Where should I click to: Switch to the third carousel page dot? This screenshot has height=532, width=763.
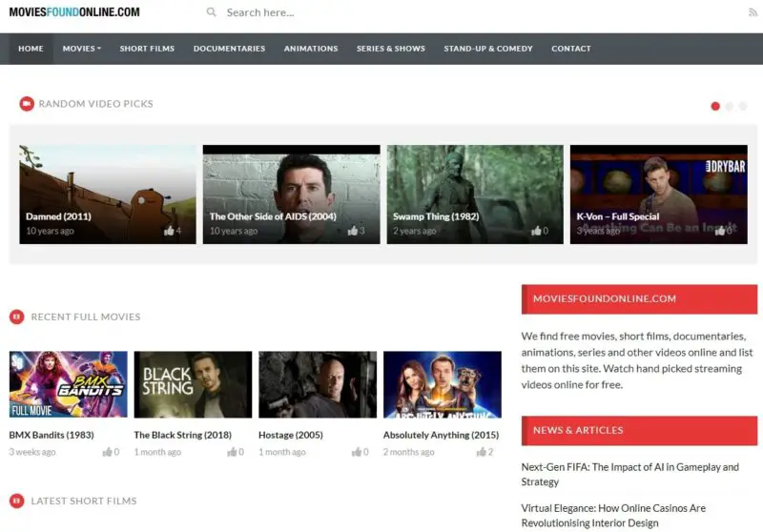click(x=743, y=106)
